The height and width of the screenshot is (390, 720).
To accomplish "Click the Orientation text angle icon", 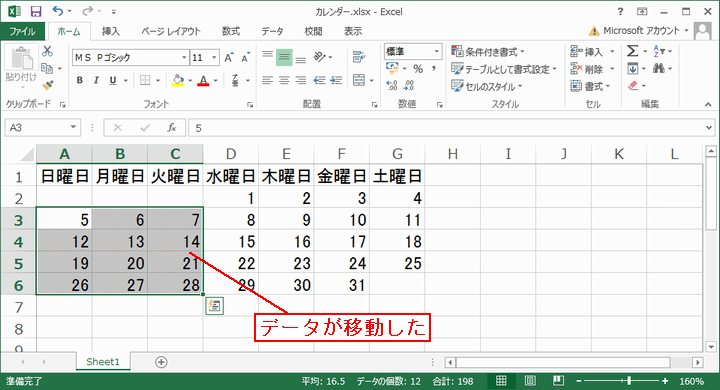I will click(320, 57).
